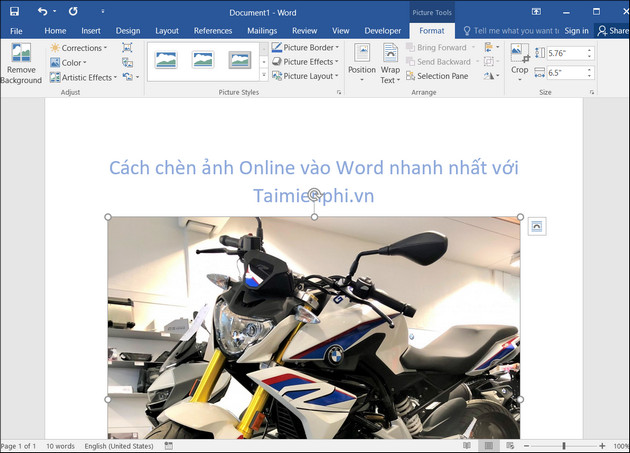Click the Compress Pictures icon

127,47
